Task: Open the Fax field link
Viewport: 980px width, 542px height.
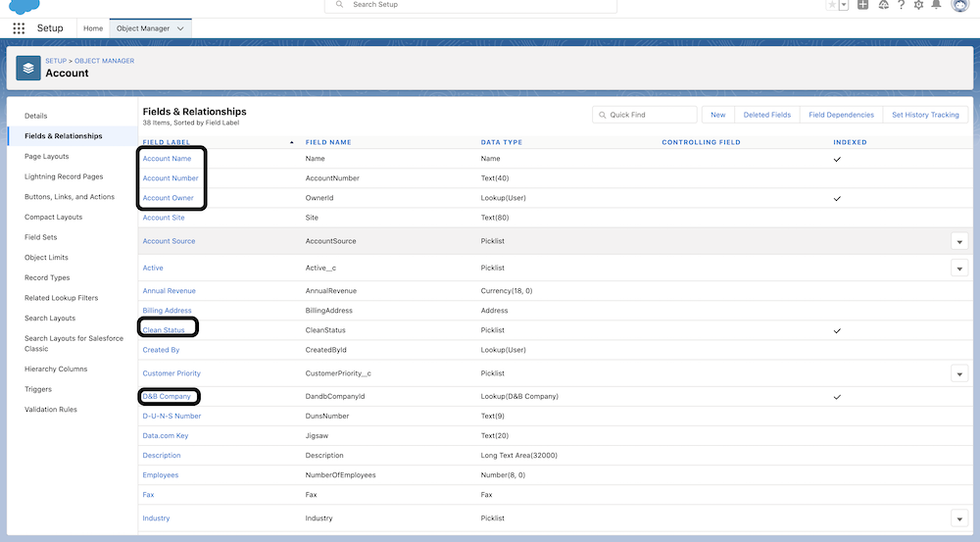Action: point(148,495)
